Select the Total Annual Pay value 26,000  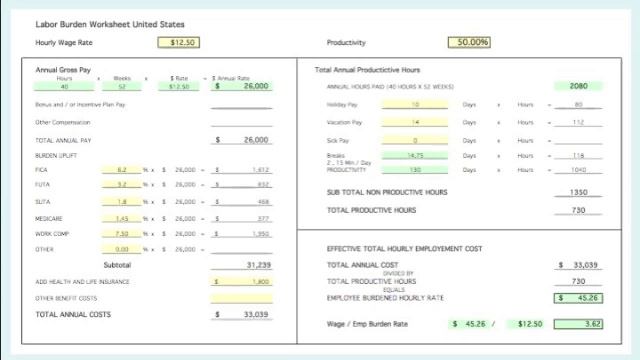tap(242, 140)
